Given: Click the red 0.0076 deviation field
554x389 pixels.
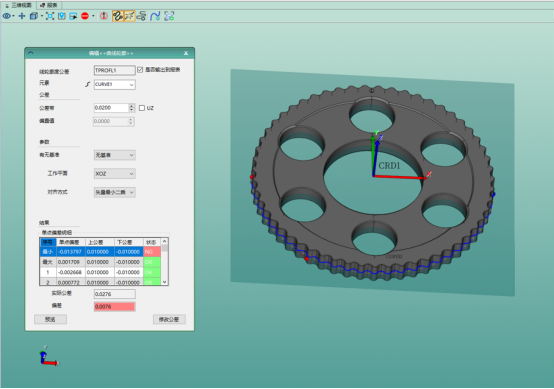Looking at the screenshot, I should pyautogui.click(x=114, y=307).
